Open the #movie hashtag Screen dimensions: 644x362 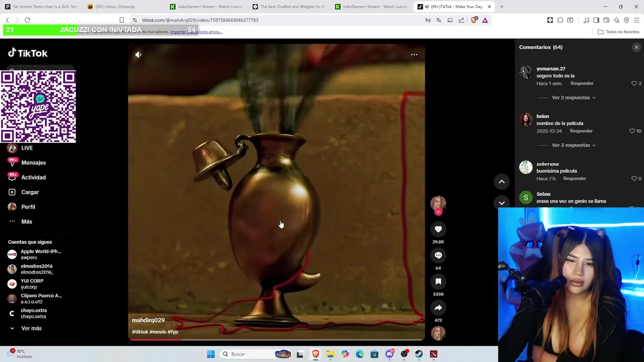pos(157,332)
